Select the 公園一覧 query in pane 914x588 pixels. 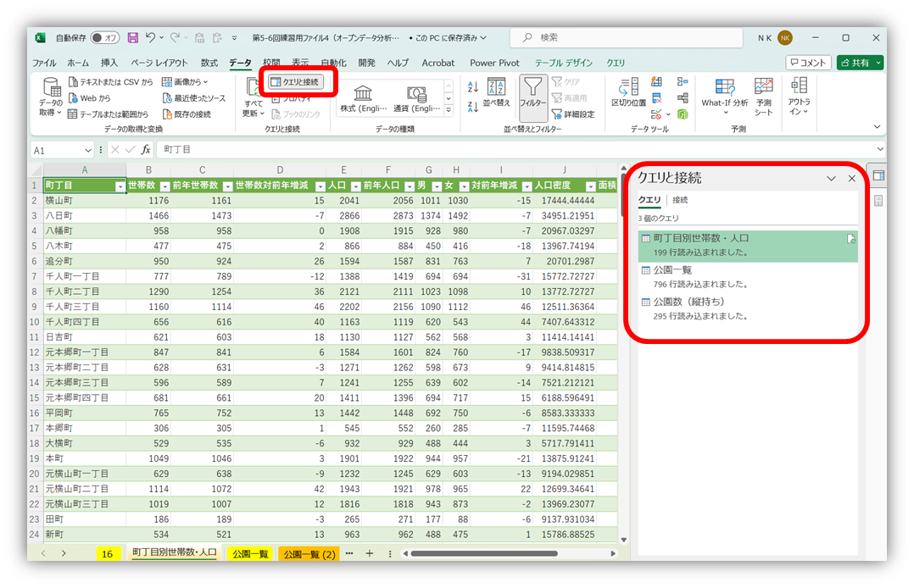click(748, 277)
